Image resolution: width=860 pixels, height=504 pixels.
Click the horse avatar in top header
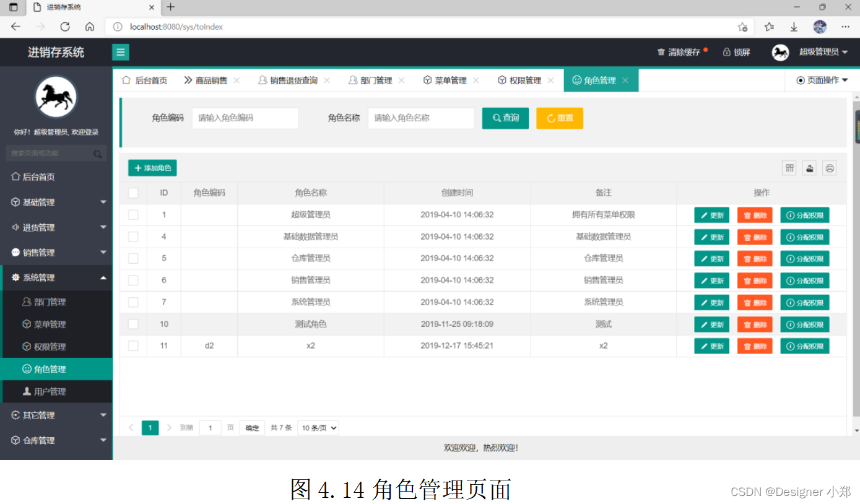[x=780, y=53]
